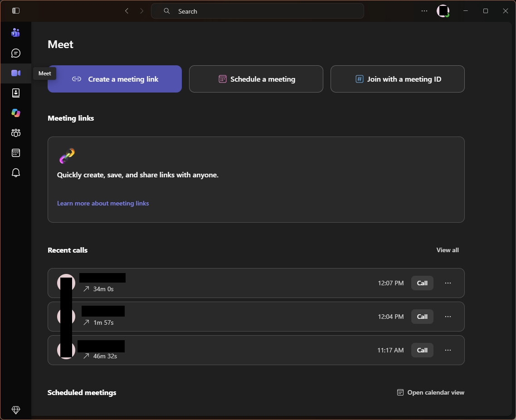View all recent calls
The image size is (516, 420).
tap(448, 250)
